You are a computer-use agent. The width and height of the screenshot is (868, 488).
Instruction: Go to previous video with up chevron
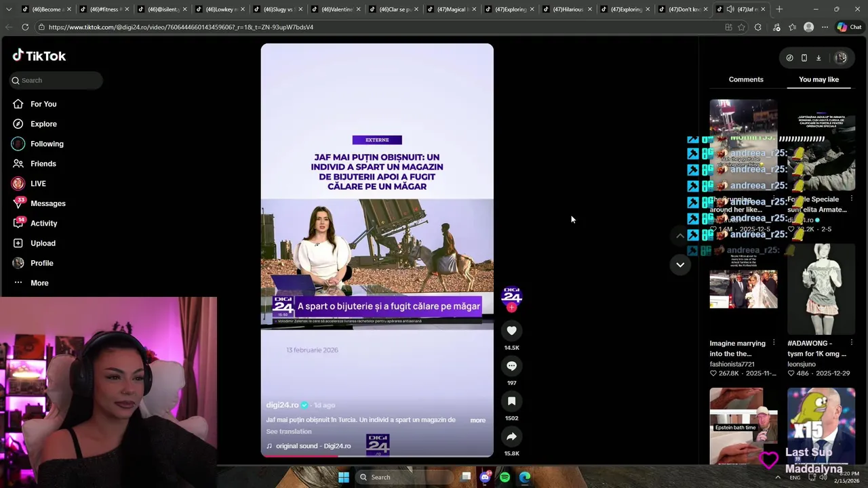680,236
